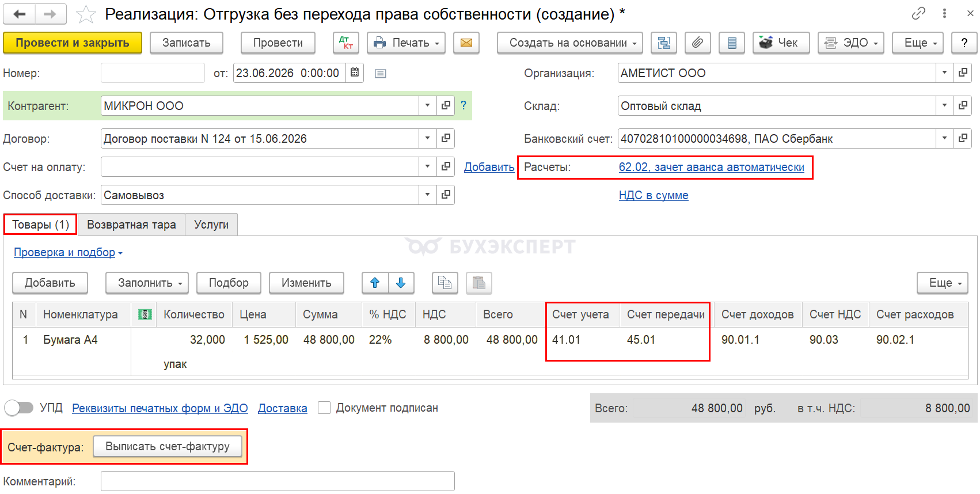
Task: Click Выписать счет-фактуру
Action: pos(168,446)
